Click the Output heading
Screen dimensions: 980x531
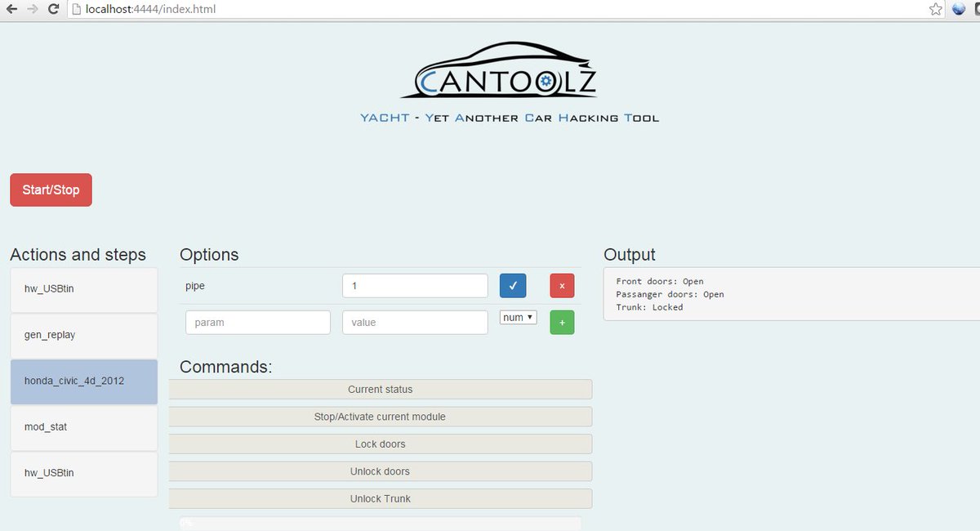pos(630,254)
